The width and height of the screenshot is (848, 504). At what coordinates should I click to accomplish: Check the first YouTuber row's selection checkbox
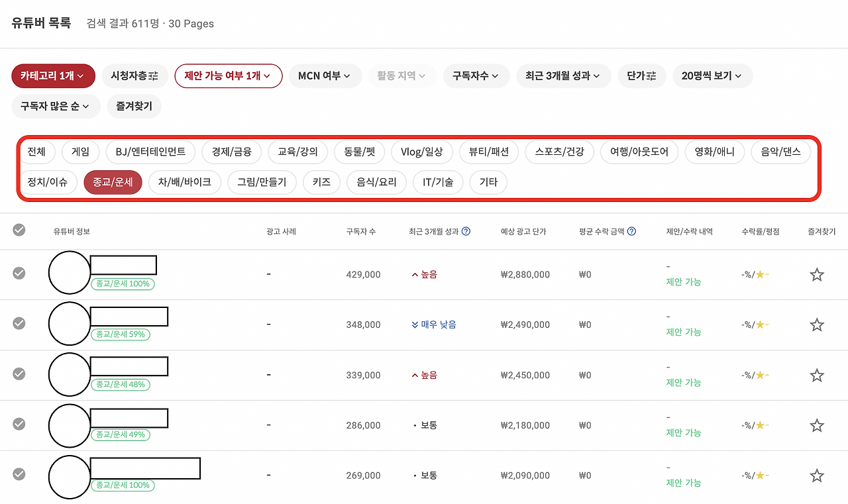[x=19, y=274]
